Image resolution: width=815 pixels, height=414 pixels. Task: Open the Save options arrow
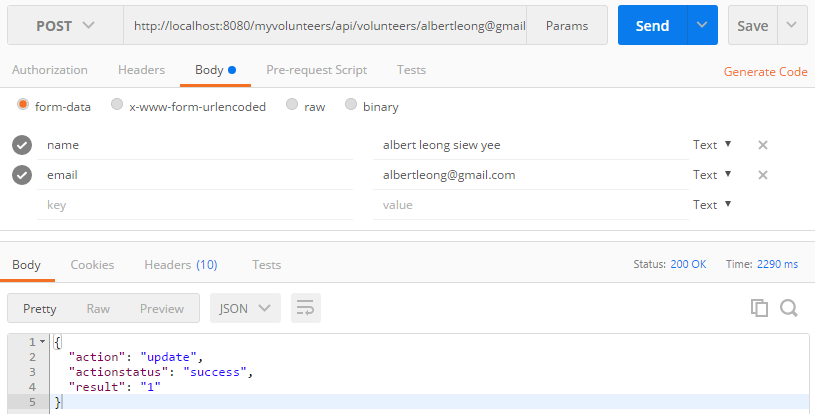792,25
